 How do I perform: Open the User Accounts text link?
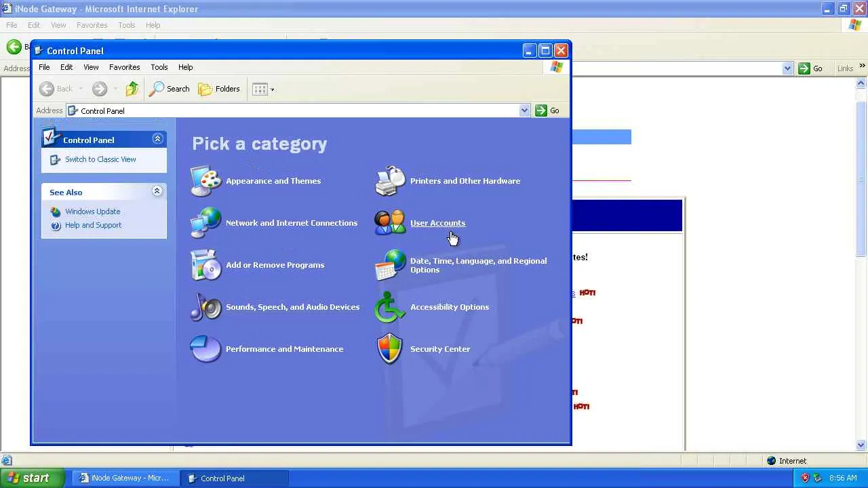pos(438,223)
